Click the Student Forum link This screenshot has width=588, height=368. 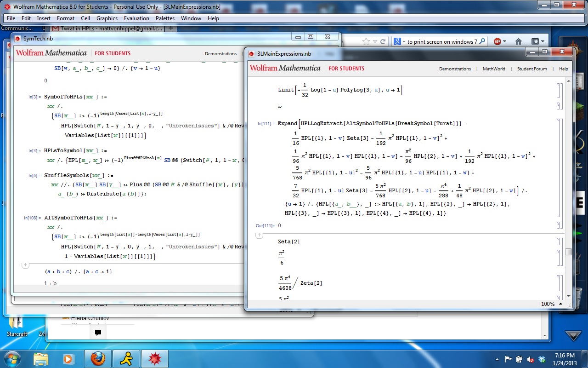tap(532, 69)
